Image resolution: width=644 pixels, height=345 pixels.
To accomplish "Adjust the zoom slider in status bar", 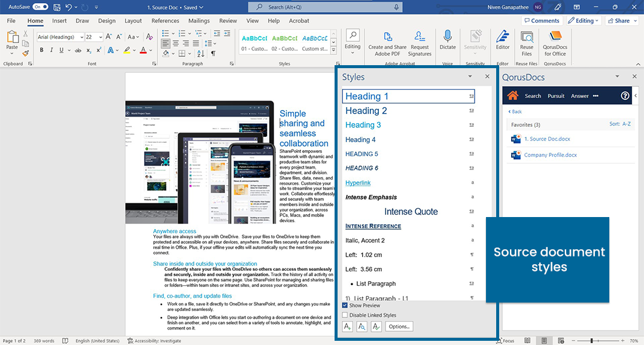I will click(592, 341).
